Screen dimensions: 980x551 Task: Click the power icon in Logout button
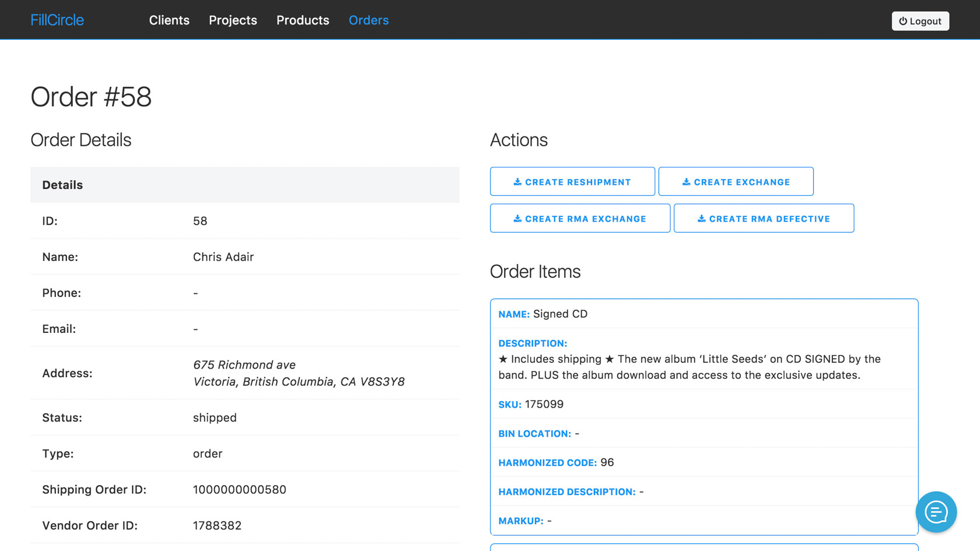point(903,21)
